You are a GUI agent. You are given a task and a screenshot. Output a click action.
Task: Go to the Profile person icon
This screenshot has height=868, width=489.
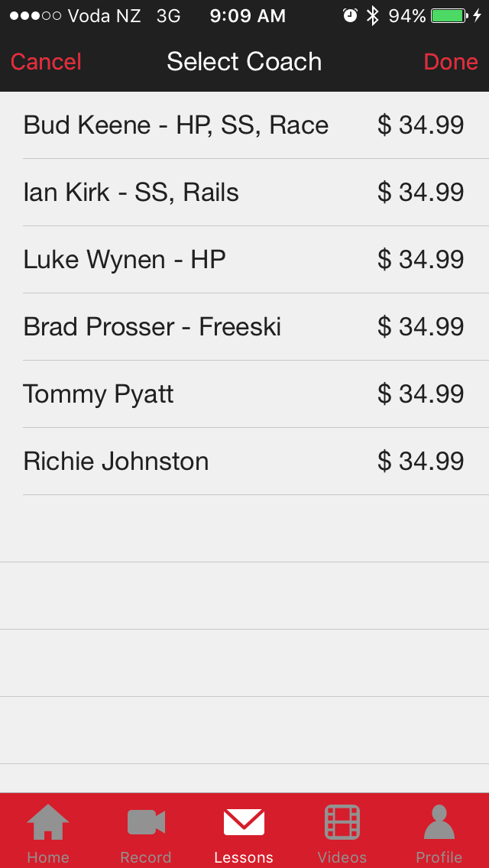[x=439, y=823]
